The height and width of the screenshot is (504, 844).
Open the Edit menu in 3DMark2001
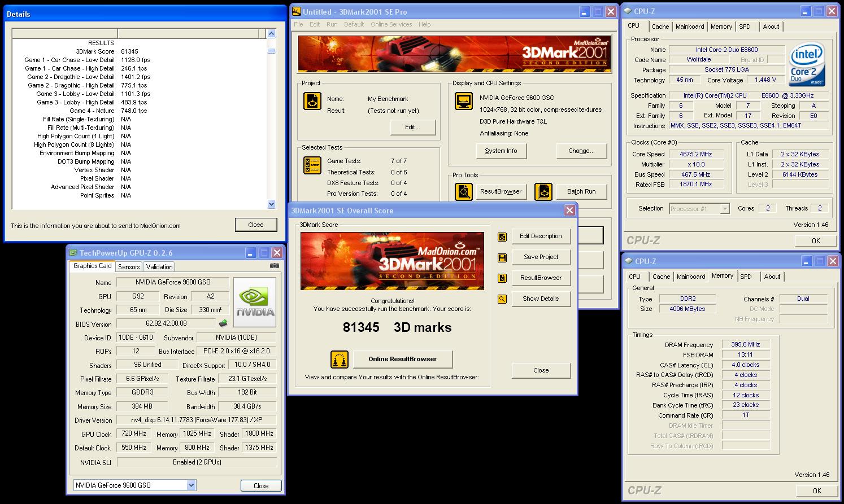click(315, 24)
